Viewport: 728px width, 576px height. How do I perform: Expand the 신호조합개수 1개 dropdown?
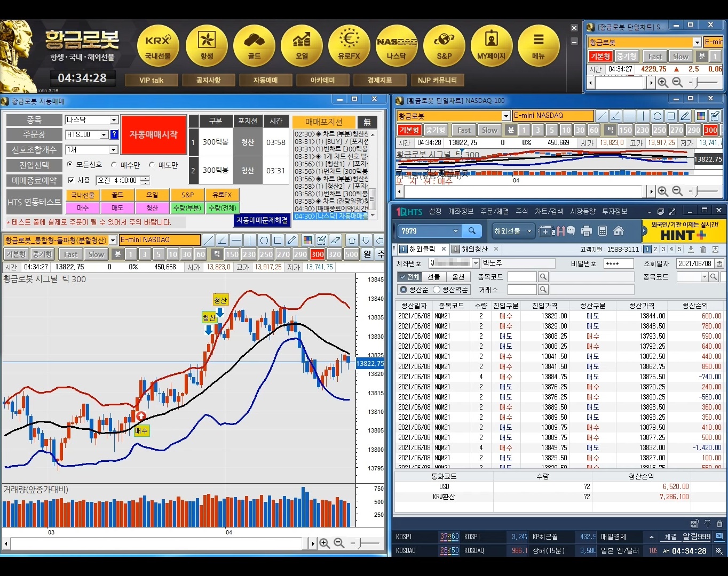click(114, 150)
